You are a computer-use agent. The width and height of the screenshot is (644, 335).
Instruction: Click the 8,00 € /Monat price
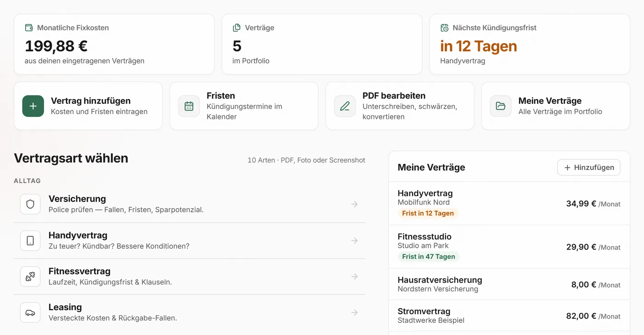[x=596, y=284]
